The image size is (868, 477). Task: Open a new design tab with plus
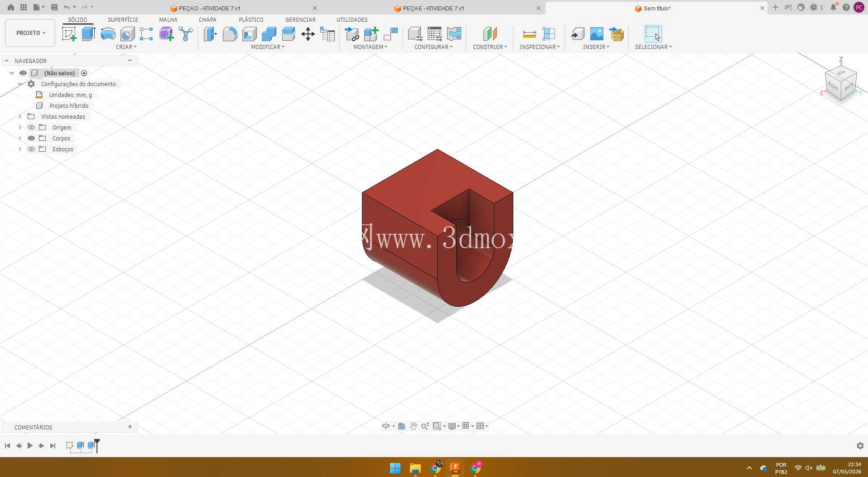point(776,7)
